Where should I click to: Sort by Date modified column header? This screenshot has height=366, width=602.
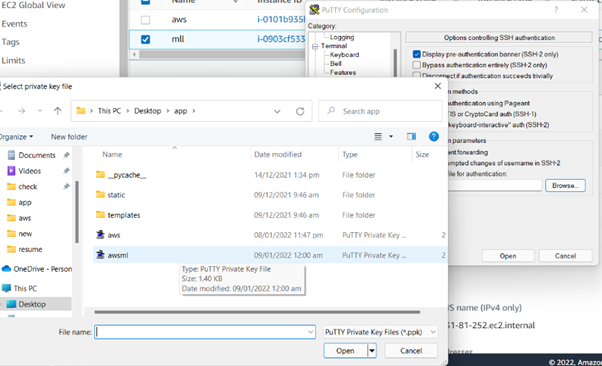pos(278,154)
